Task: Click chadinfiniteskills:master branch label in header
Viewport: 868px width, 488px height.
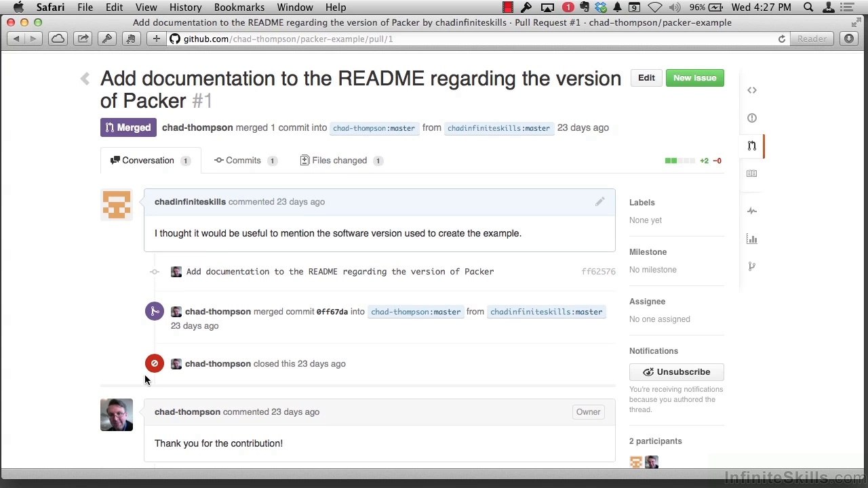Action: click(x=498, y=128)
